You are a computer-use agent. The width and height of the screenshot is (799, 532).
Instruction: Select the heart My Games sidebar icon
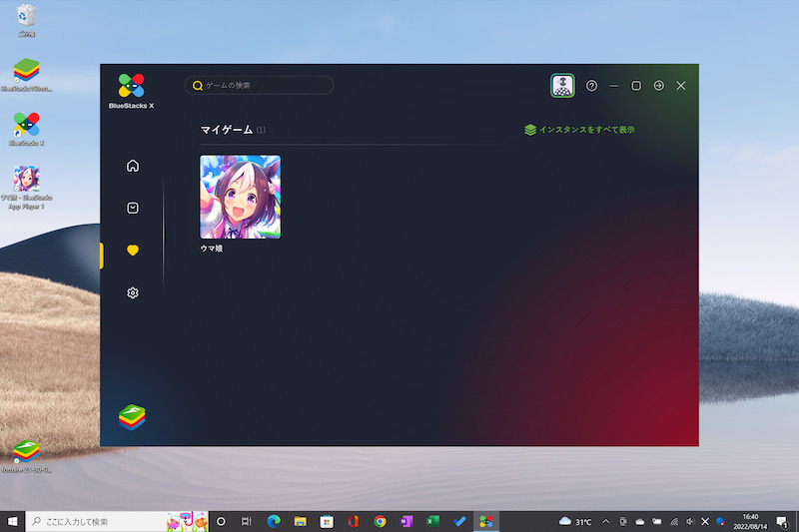point(133,251)
